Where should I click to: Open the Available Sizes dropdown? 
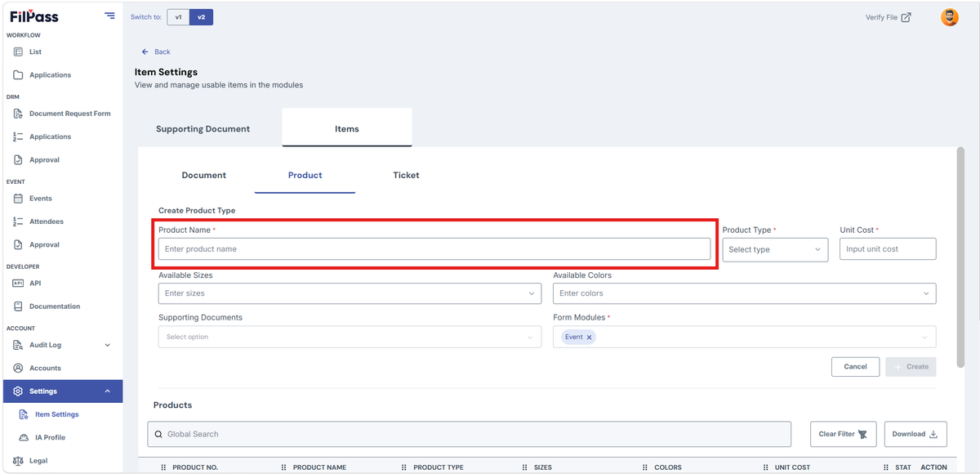click(350, 293)
